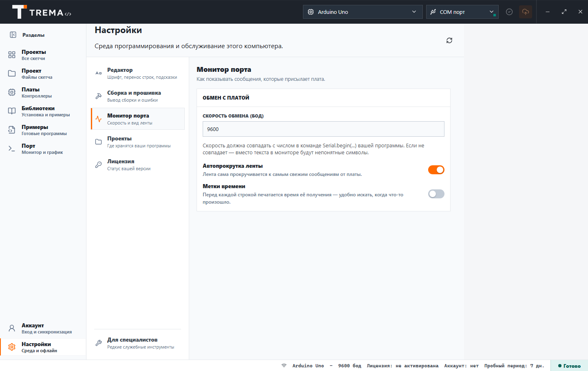Open Аккаунт Вход и синхронизация
Screen dimensions: 588x371
pos(43,328)
